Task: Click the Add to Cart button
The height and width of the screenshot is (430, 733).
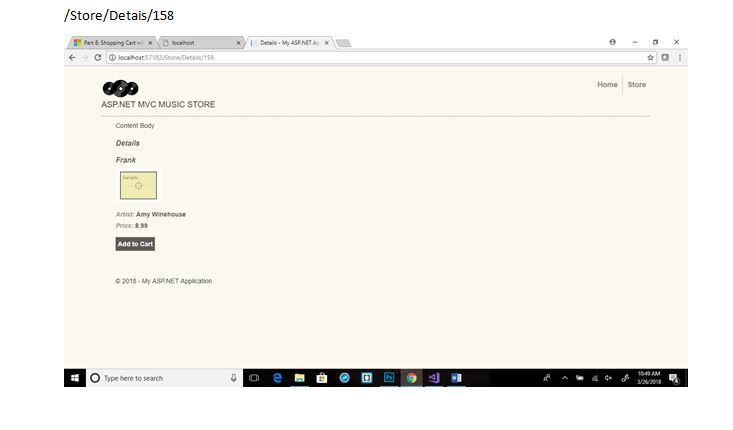Action: click(135, 244)
